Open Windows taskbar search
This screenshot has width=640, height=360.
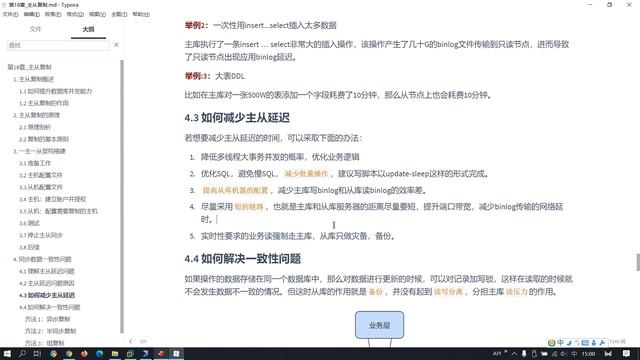[22, 354]
